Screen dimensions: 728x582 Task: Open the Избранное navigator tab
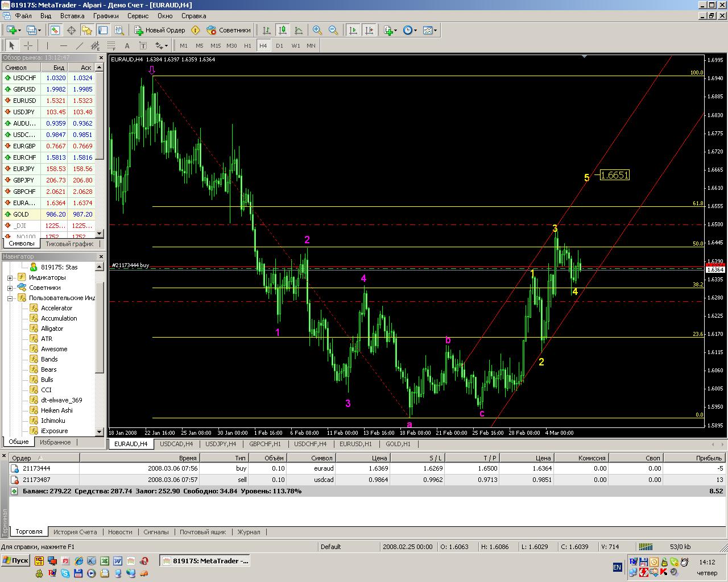(x=55, y=442)
